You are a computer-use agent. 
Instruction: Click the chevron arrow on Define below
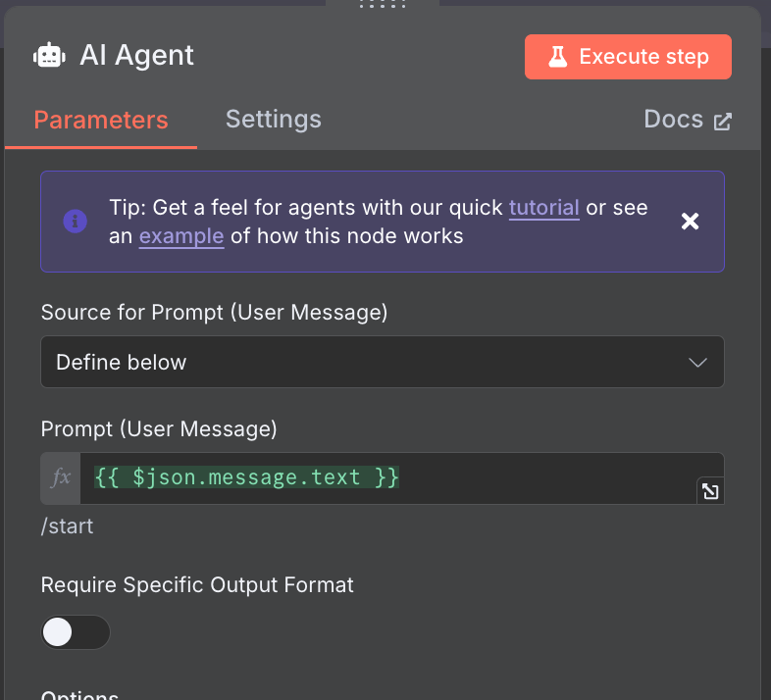698,362
